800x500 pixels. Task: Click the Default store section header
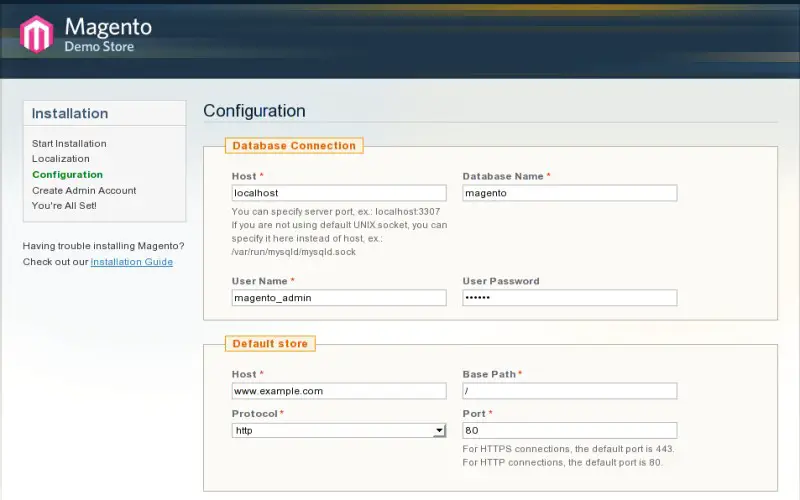click(270, 343)
